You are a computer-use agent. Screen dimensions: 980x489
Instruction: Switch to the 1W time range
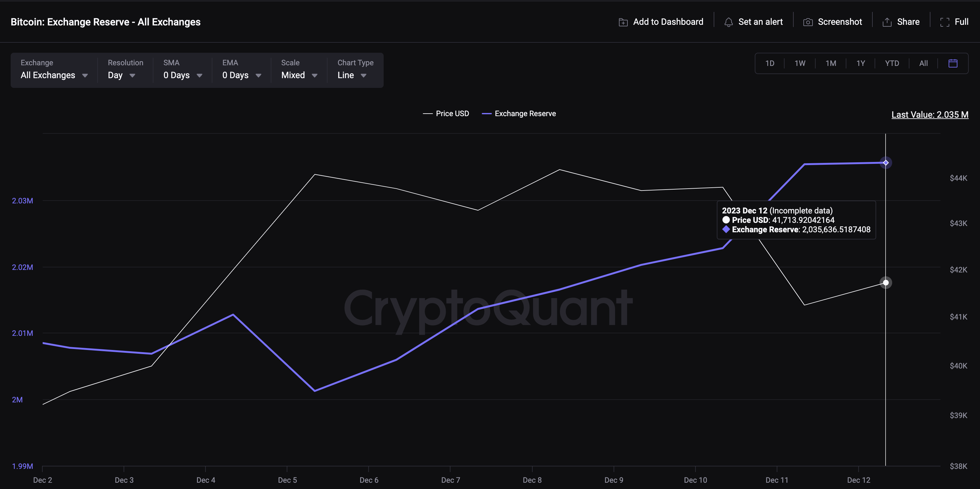click(x=800, y=63)
